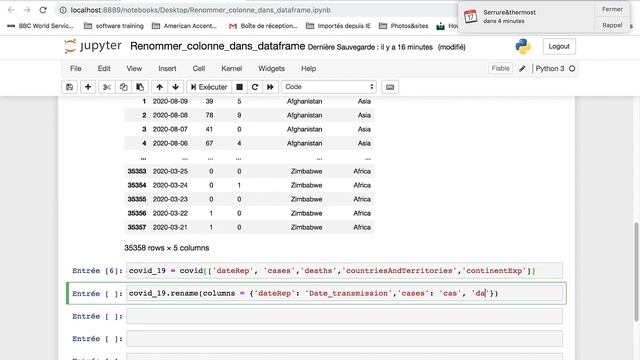Click the kernel idle circle indicator

point(572,69)
